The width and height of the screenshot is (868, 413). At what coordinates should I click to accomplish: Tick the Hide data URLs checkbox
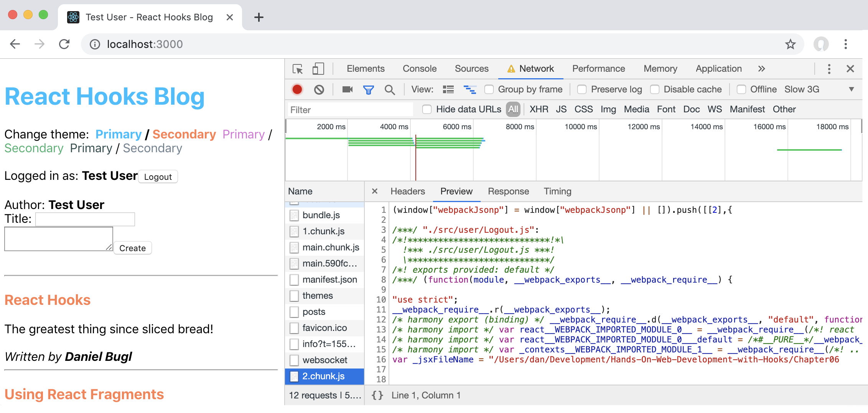(427, 109)
